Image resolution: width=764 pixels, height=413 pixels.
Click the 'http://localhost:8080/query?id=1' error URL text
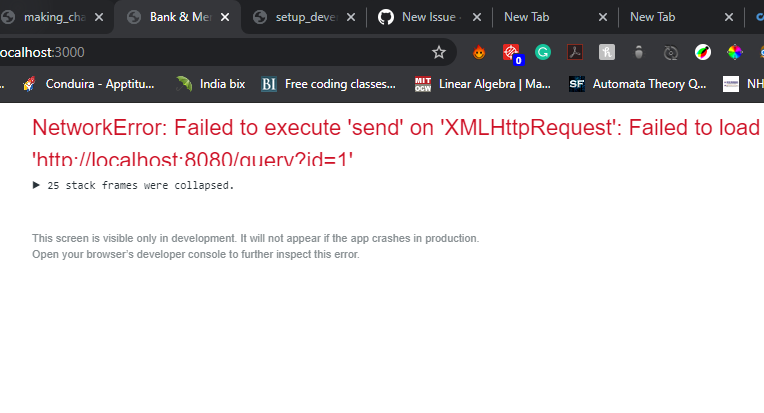[x=192, y=159]
